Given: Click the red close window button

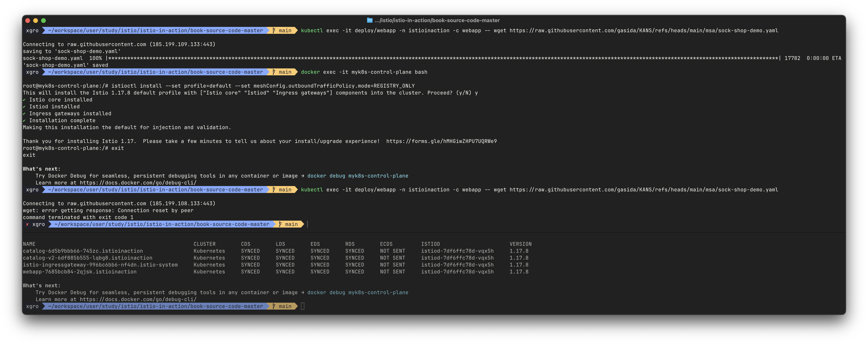Looking at the screenshot, I should (x=28, y=21).
